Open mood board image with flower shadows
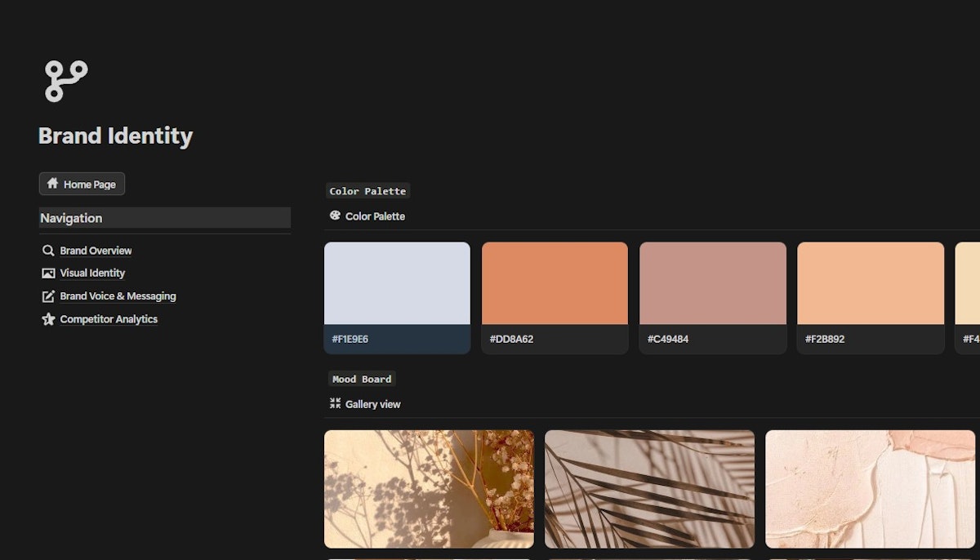 pos(429,489)
